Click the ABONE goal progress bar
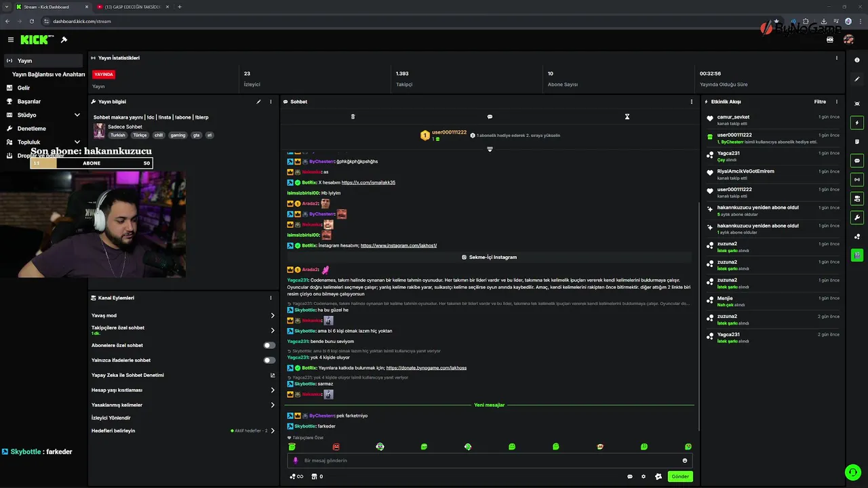The height and width of the screenshot is (488, 868). click(x=92, y=163)
